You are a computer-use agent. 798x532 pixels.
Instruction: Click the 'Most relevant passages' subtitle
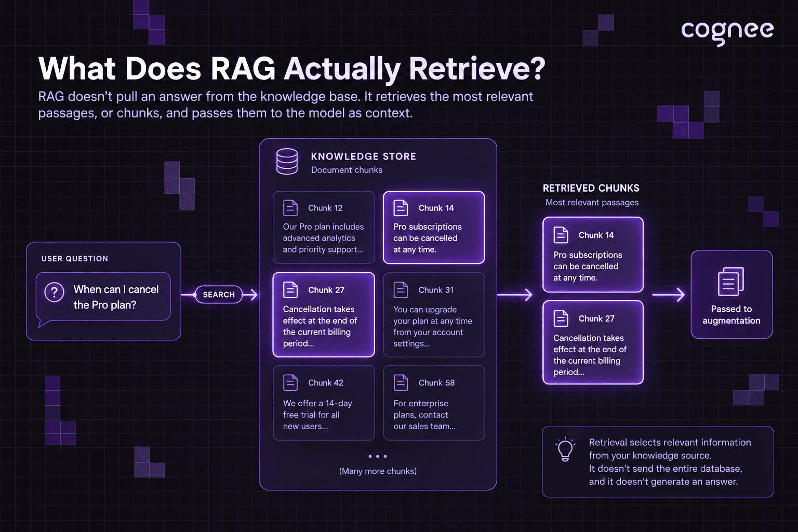click(x=592, y=203)
